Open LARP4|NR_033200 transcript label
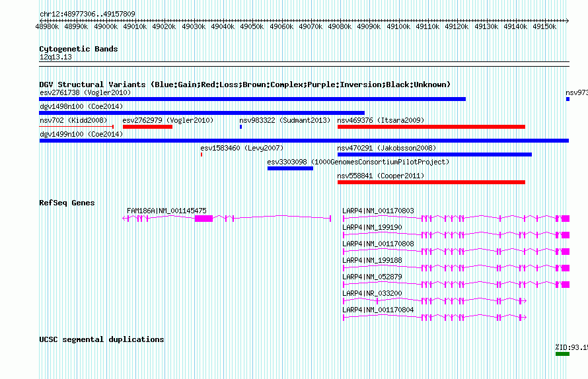This screenshot has height=379, width=588. coord(372,293)
